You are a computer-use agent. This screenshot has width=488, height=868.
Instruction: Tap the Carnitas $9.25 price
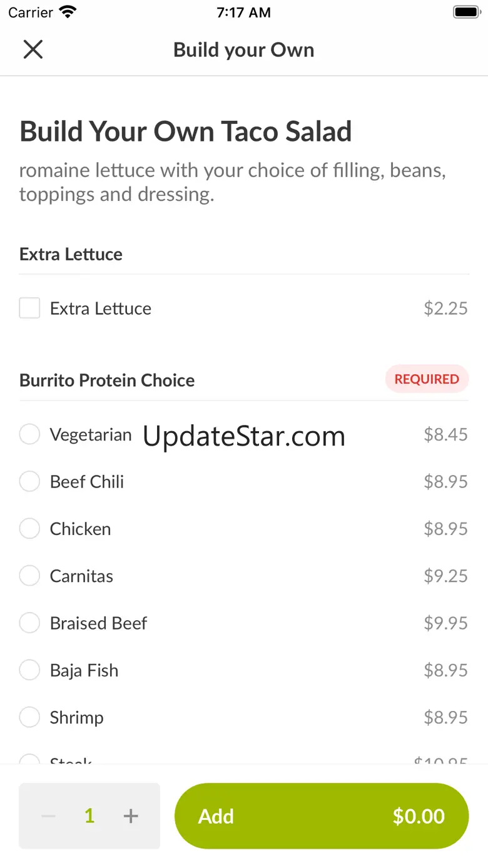point(445,576)
